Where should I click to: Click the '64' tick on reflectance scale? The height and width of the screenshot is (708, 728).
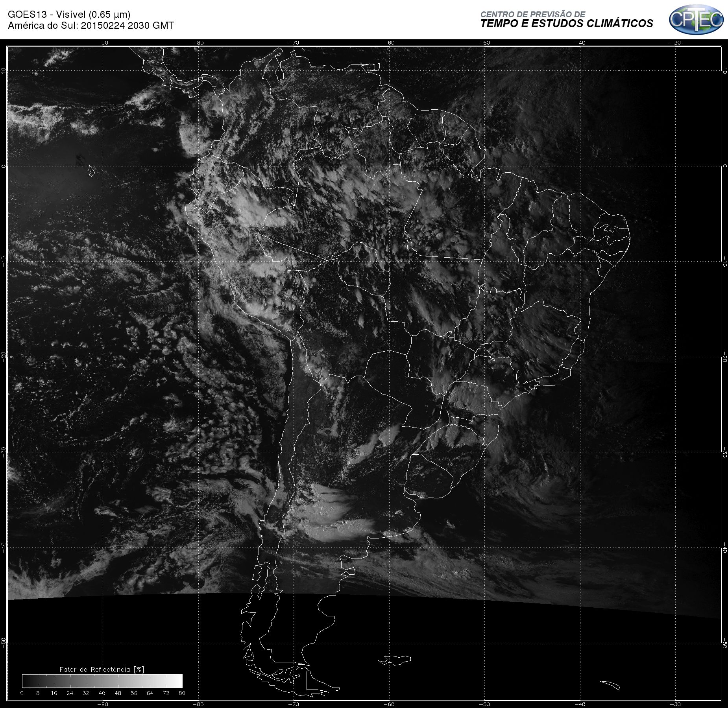pos(150,693)
